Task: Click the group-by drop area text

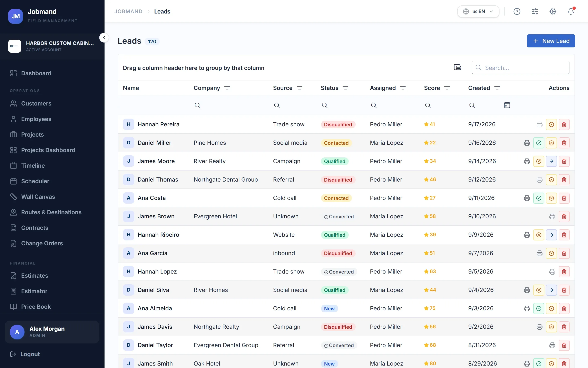Action: pyautogui.click(x=193, y=68)
